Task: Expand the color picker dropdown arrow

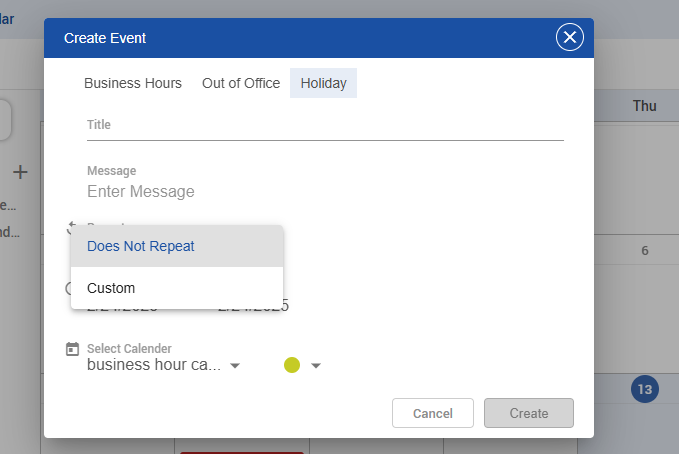Action: tap(316, 366)
